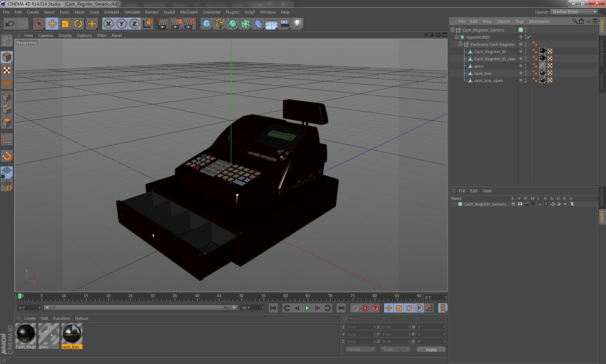Toggle Solo for the Cash_Register_Generic layer

click(513, 204)
